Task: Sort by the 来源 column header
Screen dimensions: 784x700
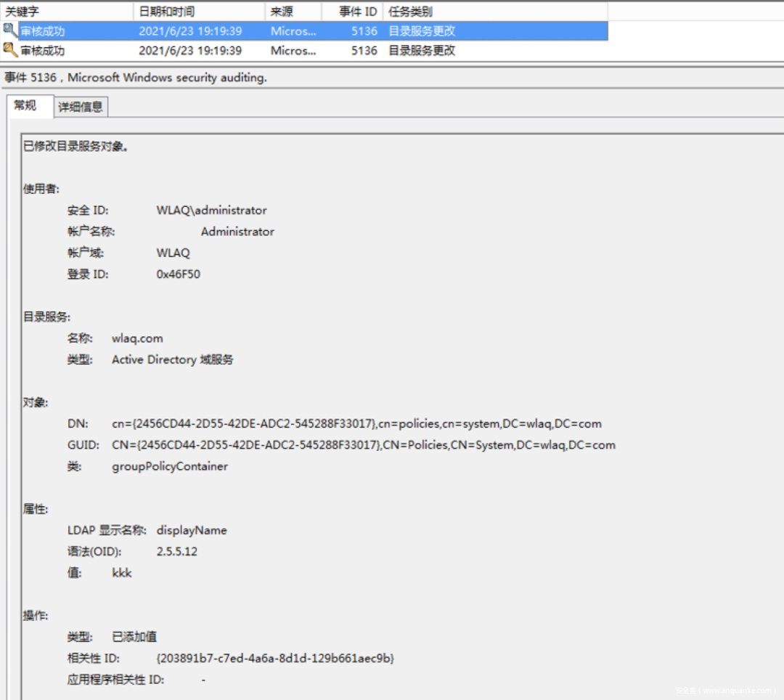Action: 293,11
